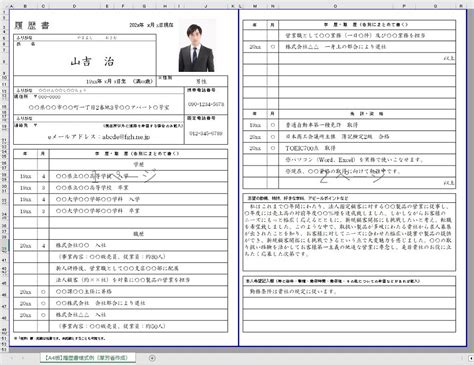Select the gender cell 男性
The width and height of the screenshot is (474, 365).
[201, 81]
